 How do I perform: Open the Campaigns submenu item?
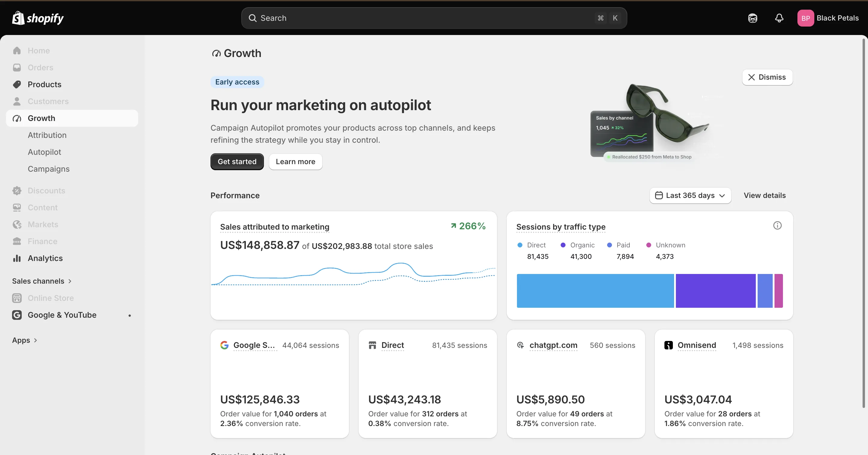pyautogui.click(x=49, y=169)
